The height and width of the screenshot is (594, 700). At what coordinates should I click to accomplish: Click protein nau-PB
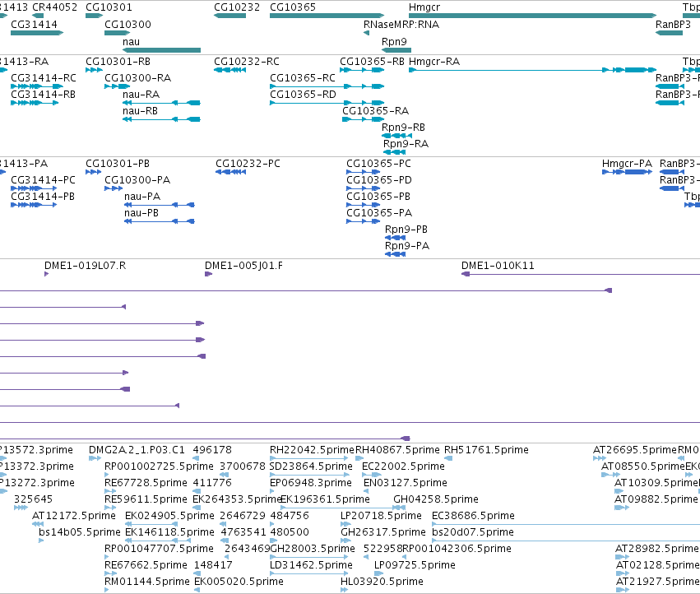[141, 213]
